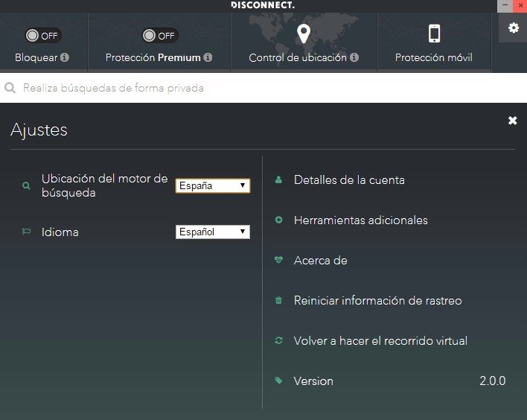The height and width of the screenshot is (420, 527).
Task: Focus the private search input field
Action: pos(263,88)
